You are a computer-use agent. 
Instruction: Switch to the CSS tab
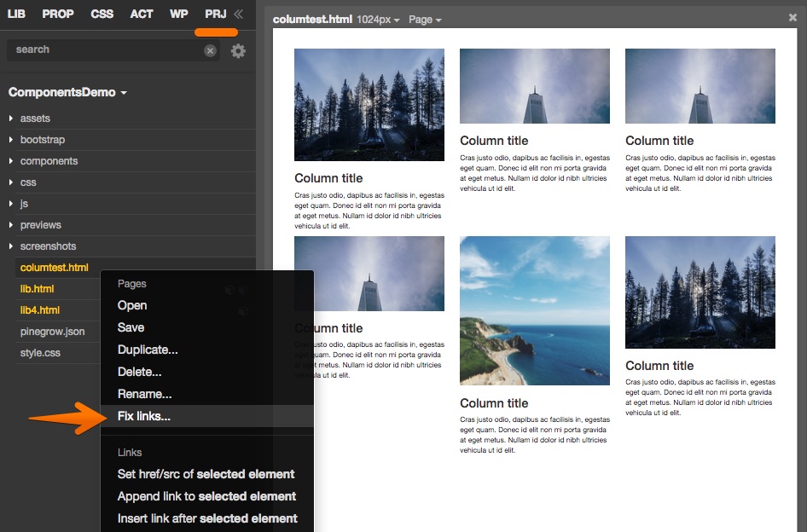102,14
